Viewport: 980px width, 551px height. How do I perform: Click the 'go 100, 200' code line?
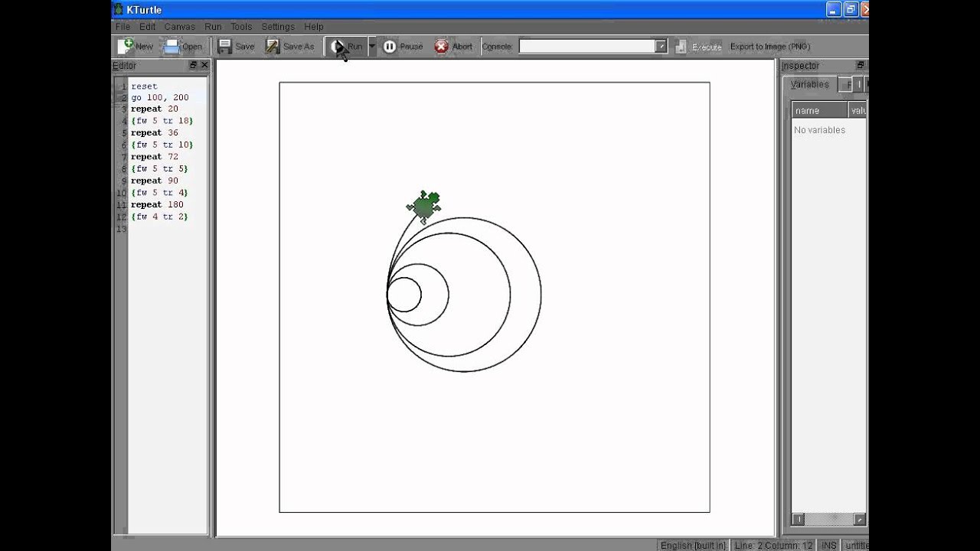[x=159, y=98]
